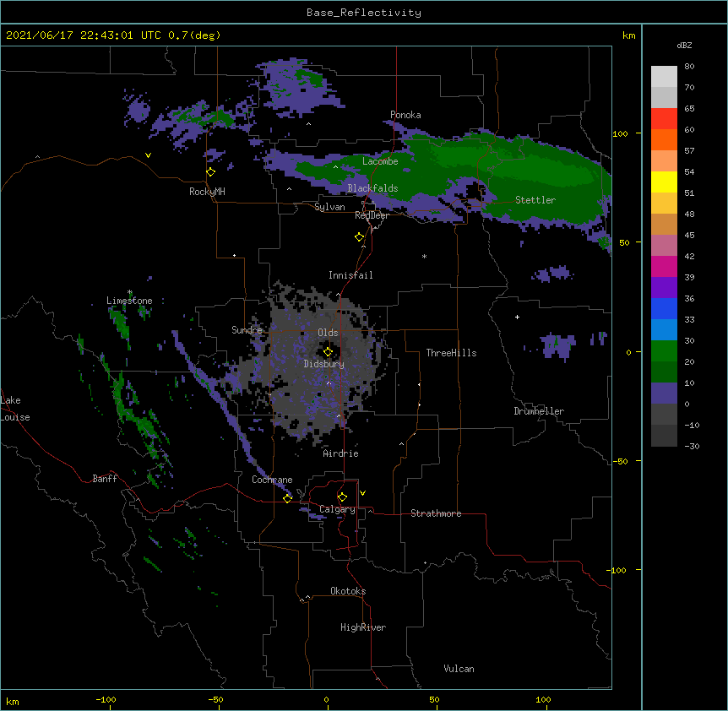Click the 45 dBZ legend value
Image resolution: width=728 pixels, height=711 pixels.
pos(689,236)
